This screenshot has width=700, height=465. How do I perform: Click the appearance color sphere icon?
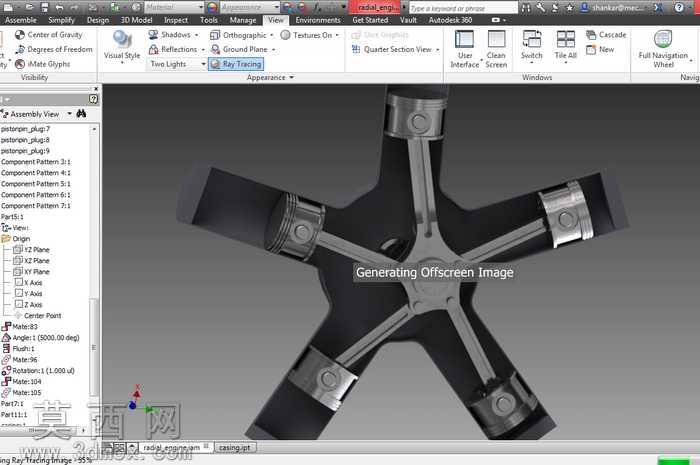tap(212, 7)
